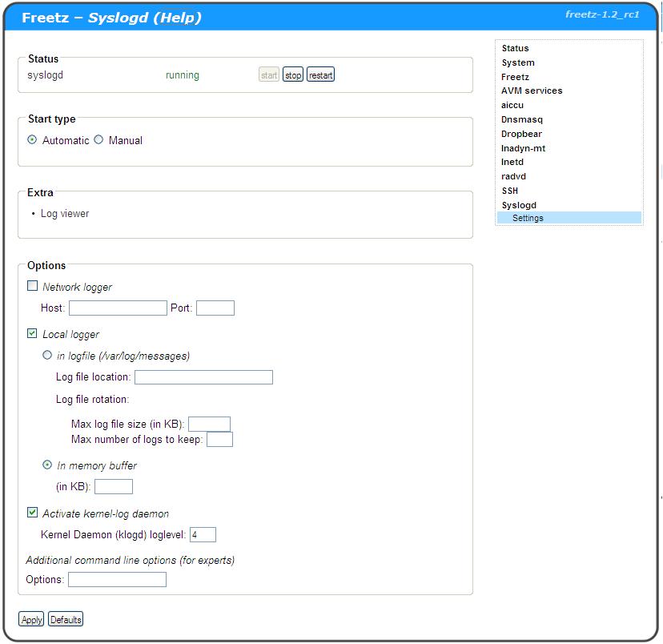Open the Log viewer link
The image size is (663, 644).
coord(65,214)
